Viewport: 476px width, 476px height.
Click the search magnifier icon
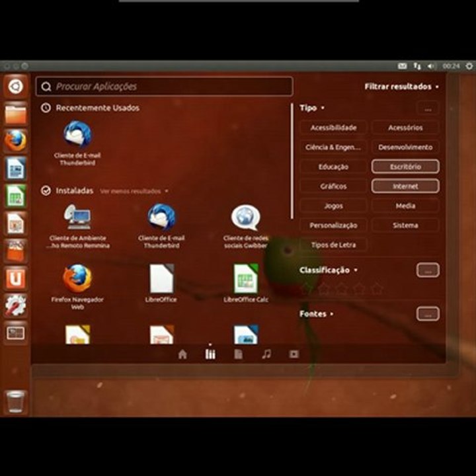(46, 87)
